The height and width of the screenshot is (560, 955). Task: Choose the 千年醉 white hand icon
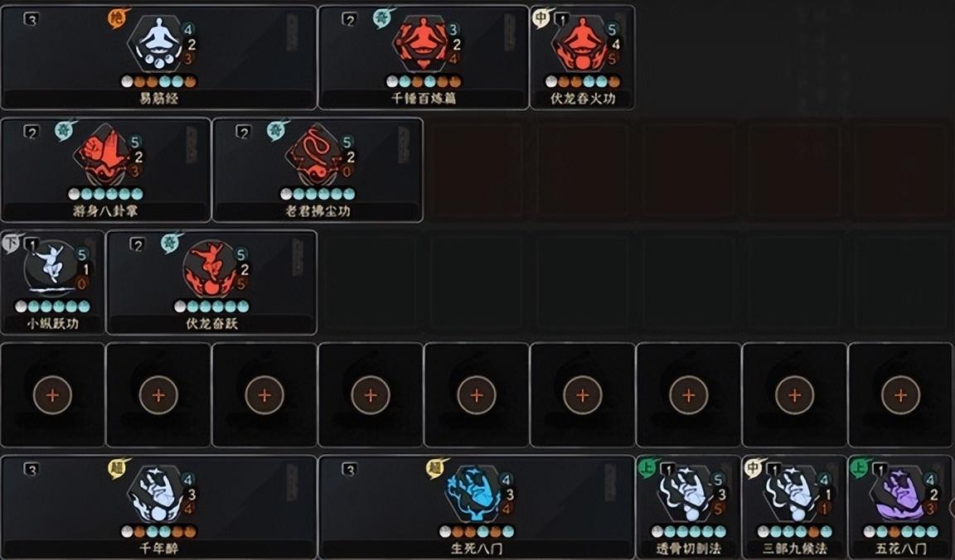(x=158, y=495)
